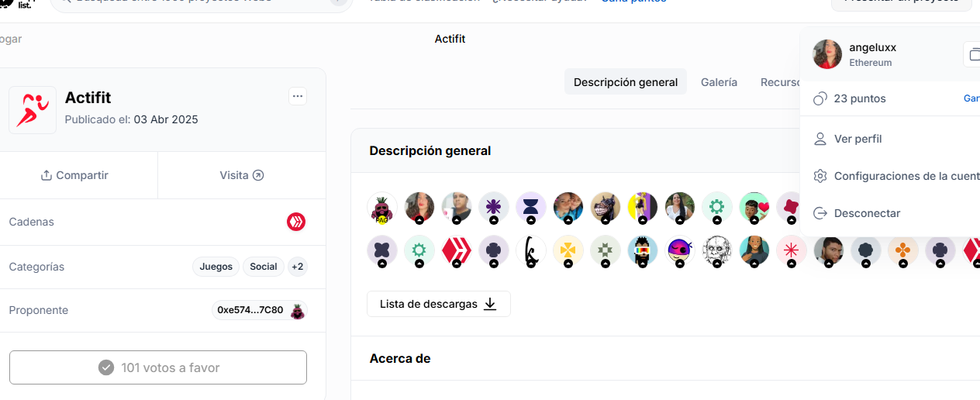Click the PAG strawberry character voter avatar
The height and width of the screenshot is (400, 980).
382,208
